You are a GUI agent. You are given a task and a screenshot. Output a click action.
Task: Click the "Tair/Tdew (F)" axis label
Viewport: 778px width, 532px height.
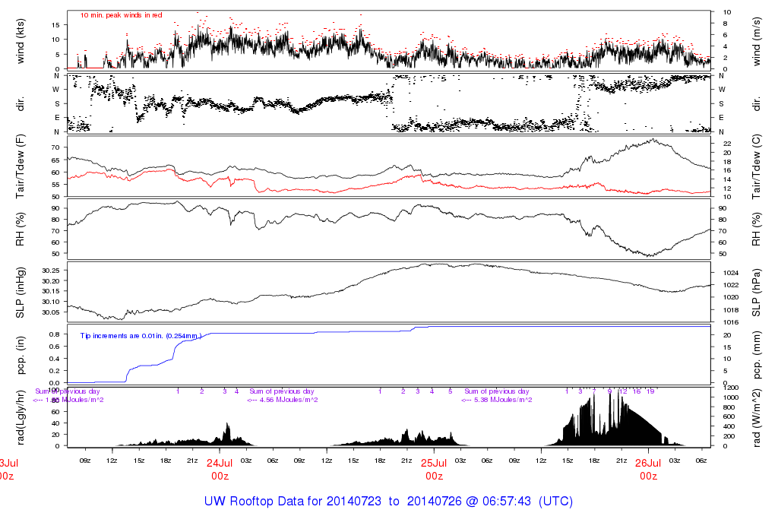21,166
